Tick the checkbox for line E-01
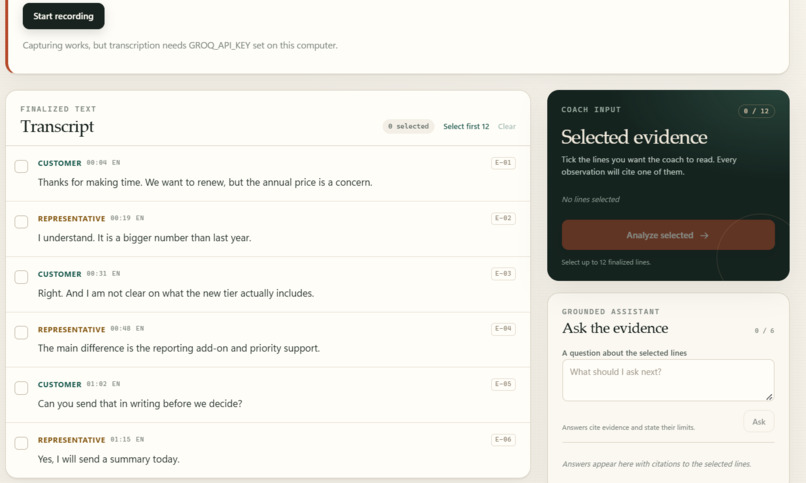 click(21, 166)
